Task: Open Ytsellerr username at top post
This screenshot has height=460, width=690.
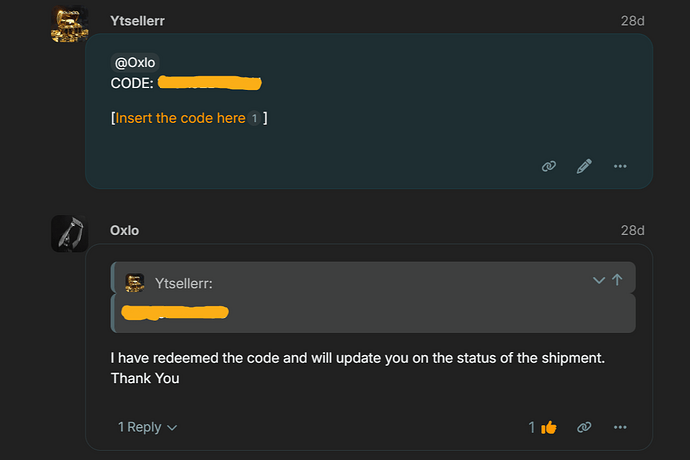Action: [x=137, y=21]
